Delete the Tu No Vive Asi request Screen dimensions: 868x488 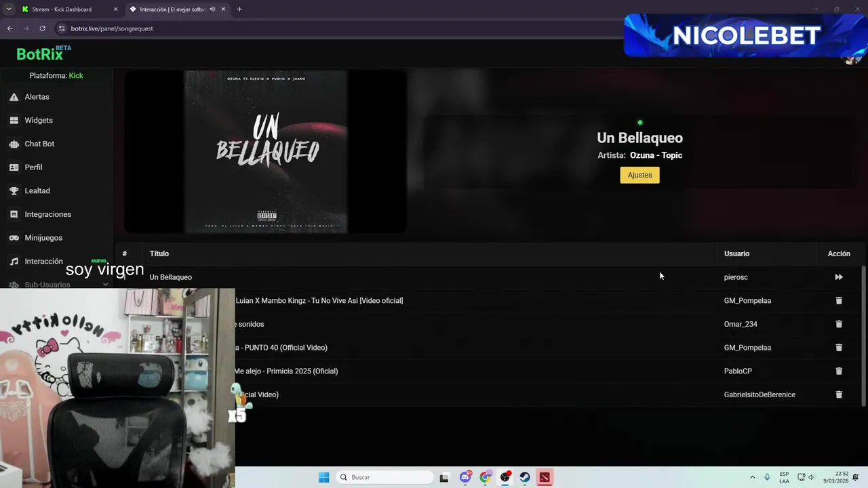pyautogui.click(x=839, y=300)
